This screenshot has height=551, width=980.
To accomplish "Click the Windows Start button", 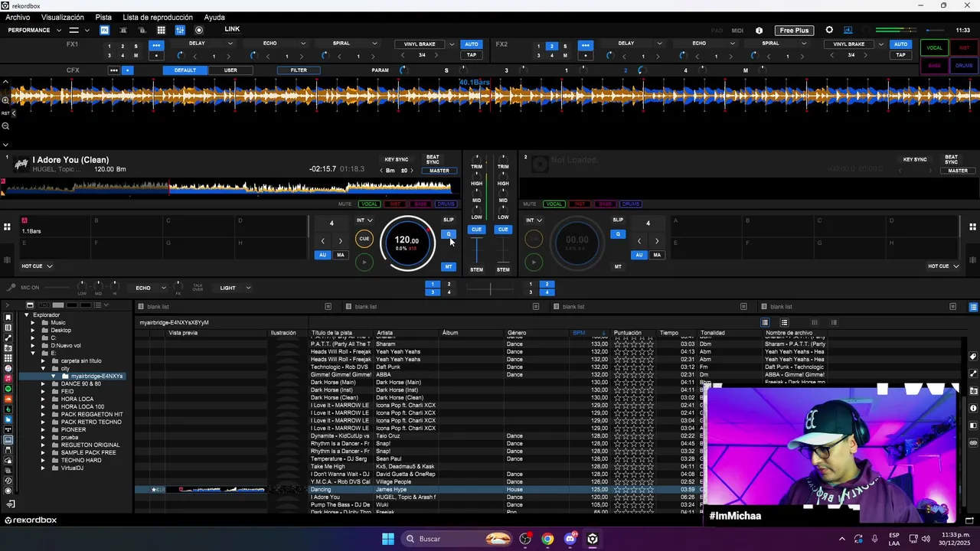I will pyautogui.click(x=388, y=539).
